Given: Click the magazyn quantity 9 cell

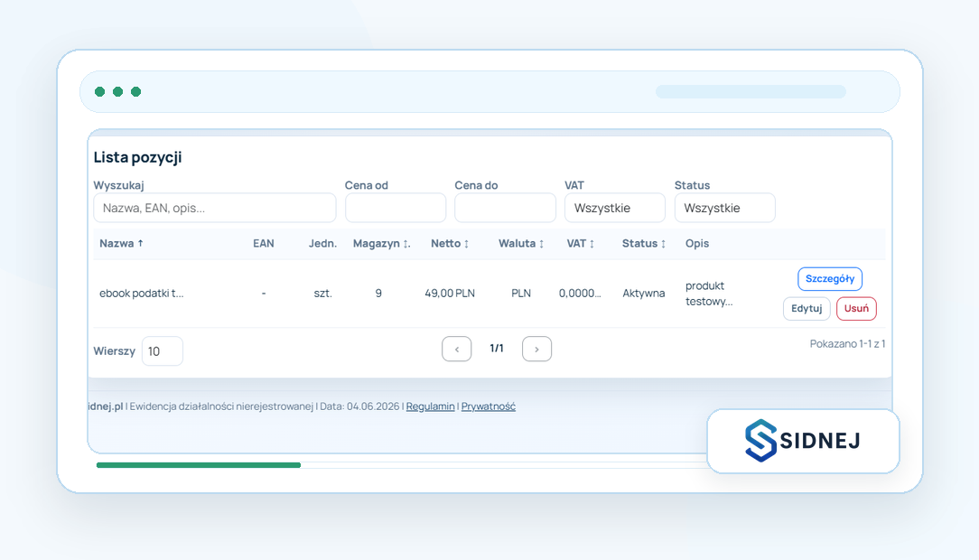Looking at the screenshot, I should pos(378,294).
